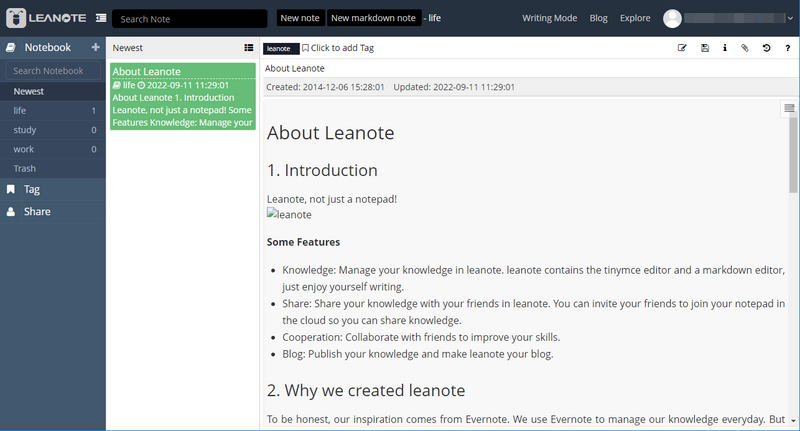Screen dimensions: 800x431
Task: Click the '2. Why we created leanote' heading
Action: (366, 391)
